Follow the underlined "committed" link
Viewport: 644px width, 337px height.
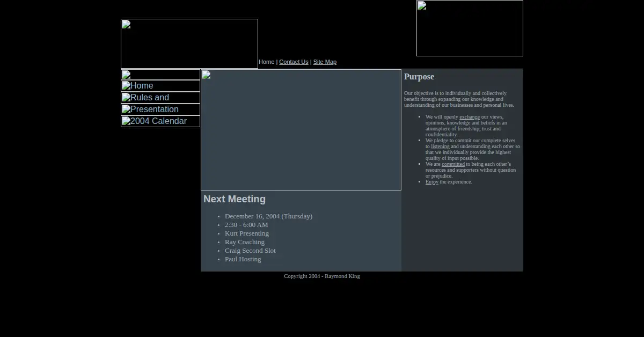click(453, 164)
